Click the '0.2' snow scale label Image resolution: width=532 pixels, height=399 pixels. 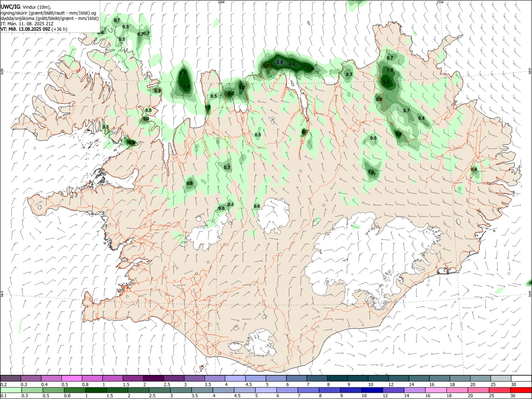coord(4,384)
